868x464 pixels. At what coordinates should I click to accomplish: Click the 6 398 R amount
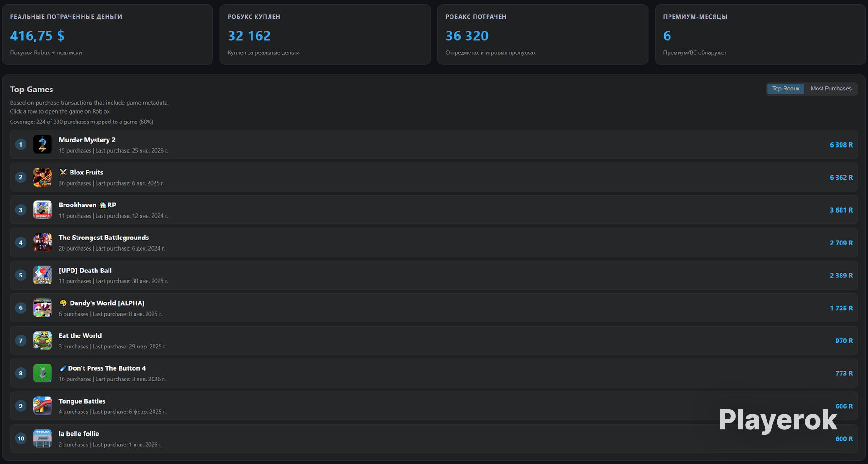coord(841,145)
